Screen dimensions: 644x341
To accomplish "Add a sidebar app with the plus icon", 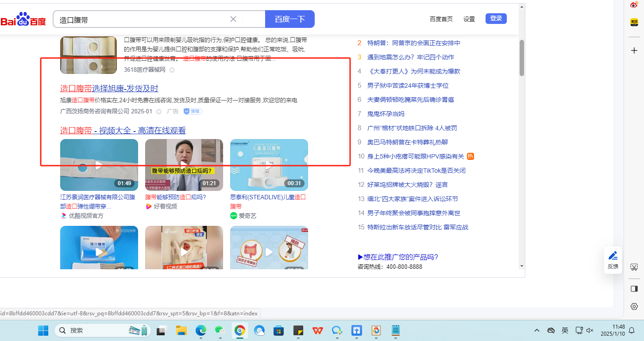I will (x=634, y=50).
